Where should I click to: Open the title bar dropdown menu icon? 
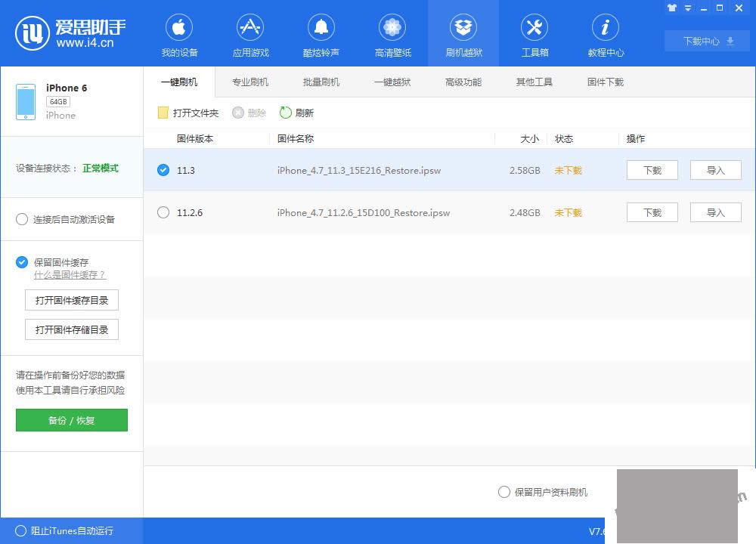[688, 8]
